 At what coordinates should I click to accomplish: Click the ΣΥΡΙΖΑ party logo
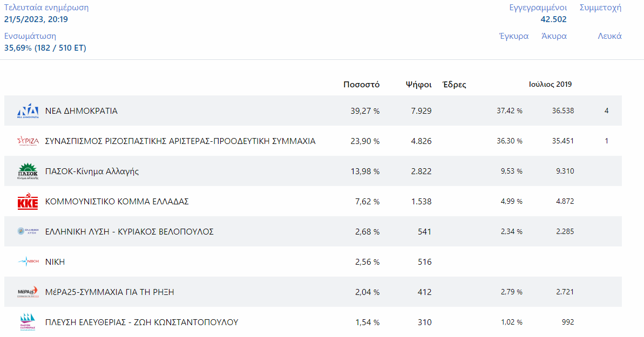(x=28, y=141)
